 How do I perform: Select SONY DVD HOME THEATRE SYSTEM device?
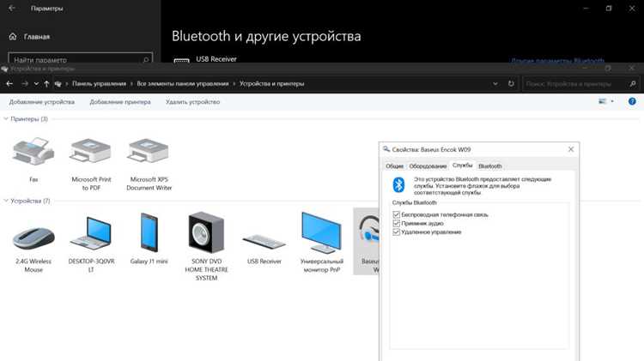click(206, 232)
